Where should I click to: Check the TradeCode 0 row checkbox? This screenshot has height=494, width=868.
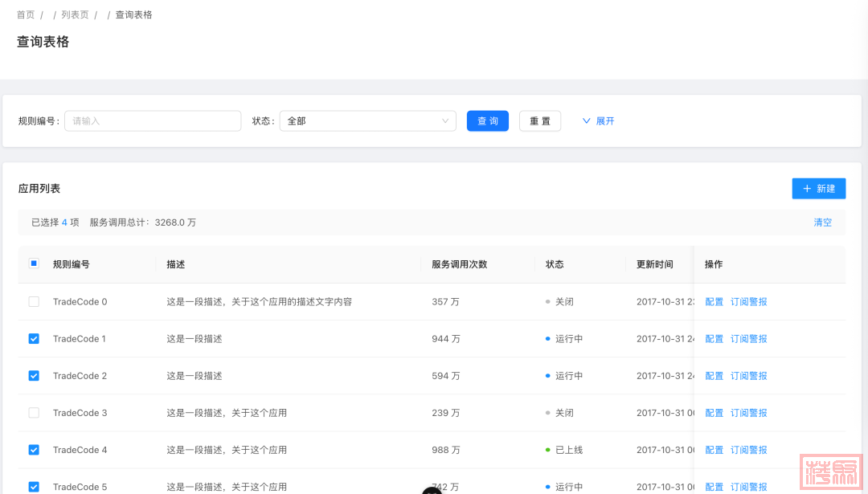click(34, 302)
